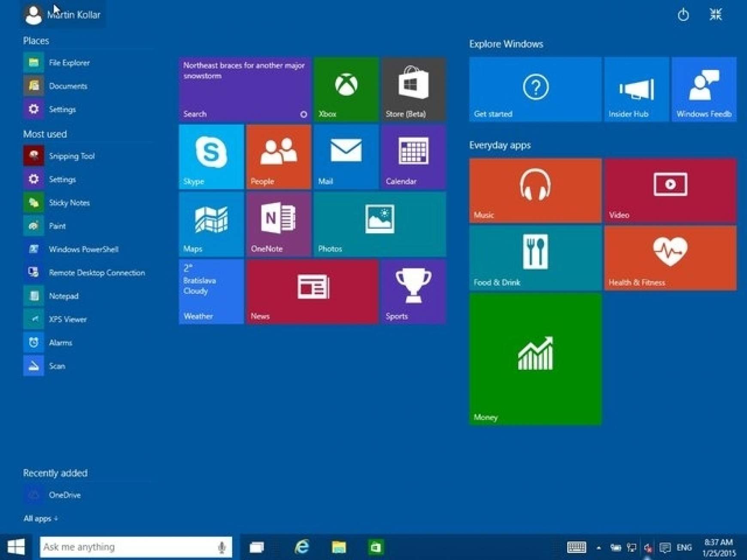
Task: Click the Explore Windows group heading
Action: [506, 44]
